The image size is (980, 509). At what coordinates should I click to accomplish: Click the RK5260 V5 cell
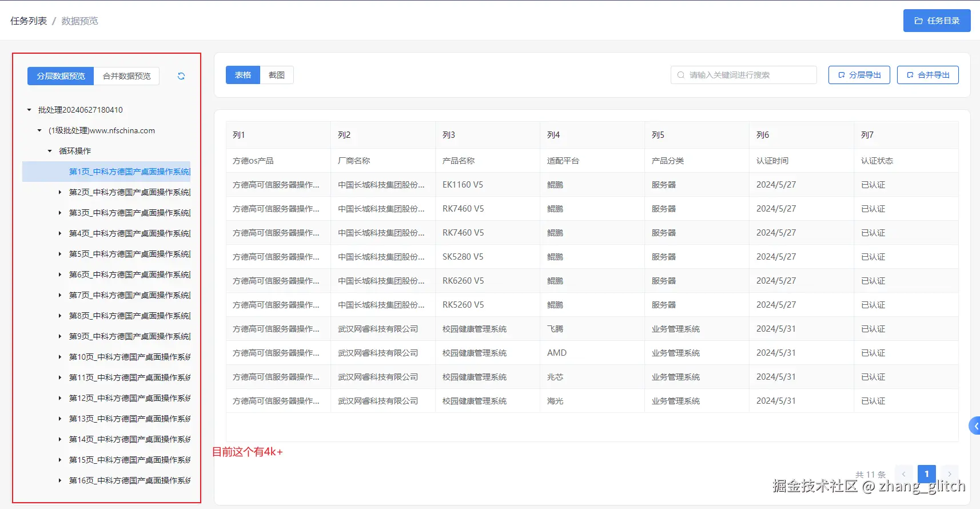click(488, 305)
